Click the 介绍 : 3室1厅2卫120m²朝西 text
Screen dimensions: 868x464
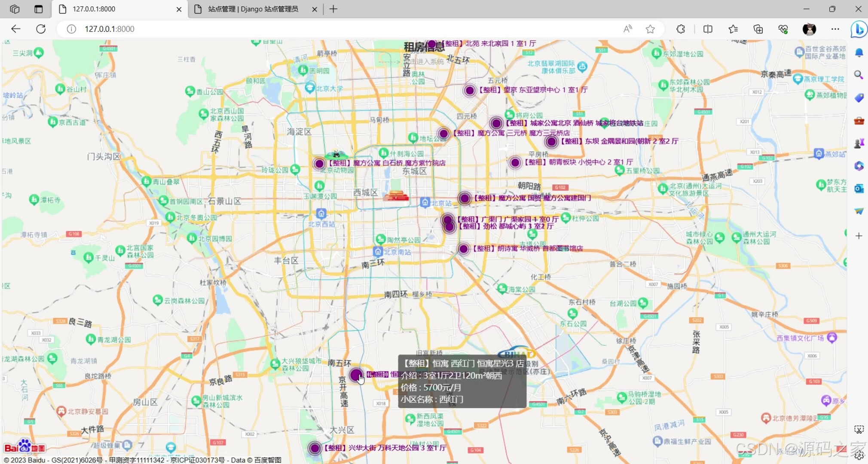[x=451, y=375]
